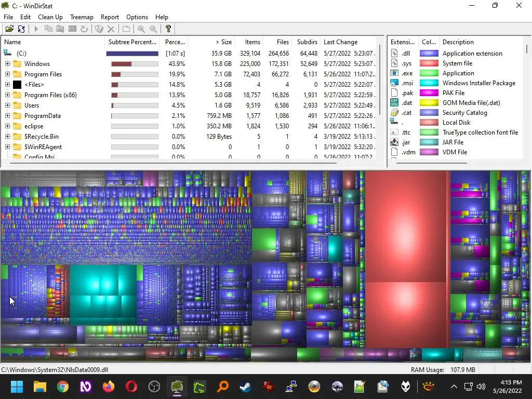Expand the Program Files folder node
Viewport: 532px width, 399px height.
click(7, 74)
